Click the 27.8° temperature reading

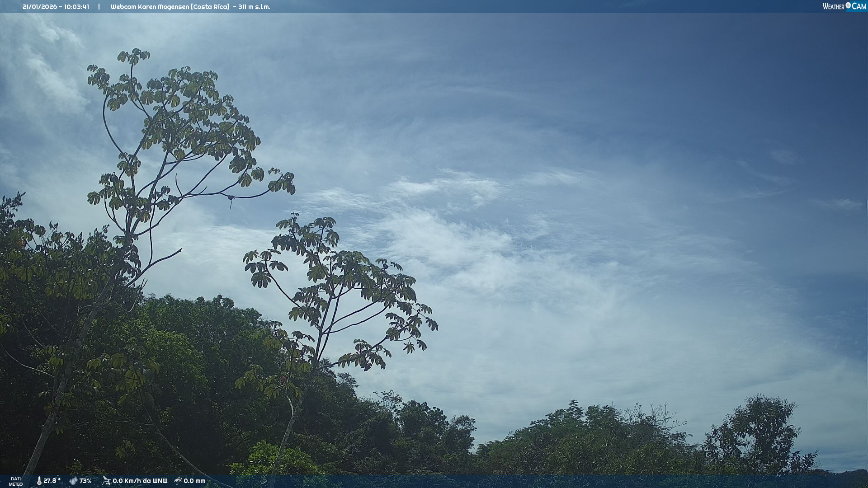pyautogui.click(x=52, y=481)
